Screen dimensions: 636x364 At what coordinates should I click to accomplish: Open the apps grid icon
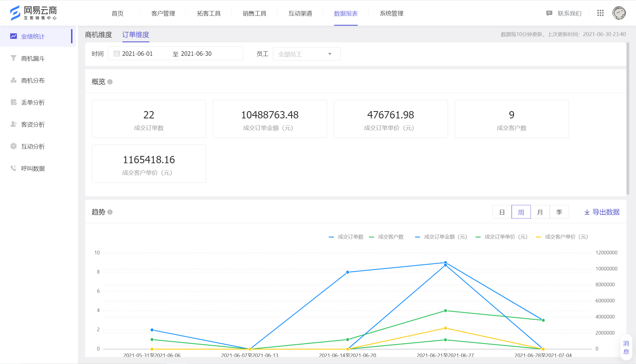(600, 13)
